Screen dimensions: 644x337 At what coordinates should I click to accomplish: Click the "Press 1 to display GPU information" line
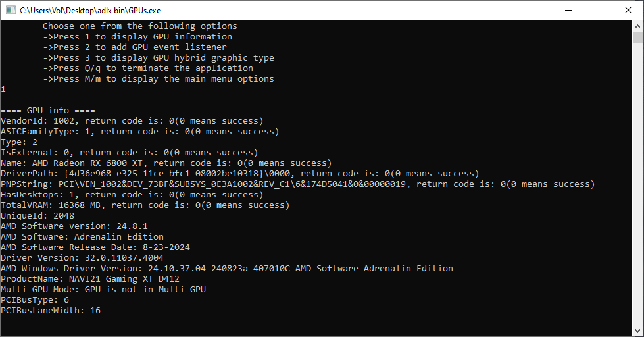pos(137,37)
